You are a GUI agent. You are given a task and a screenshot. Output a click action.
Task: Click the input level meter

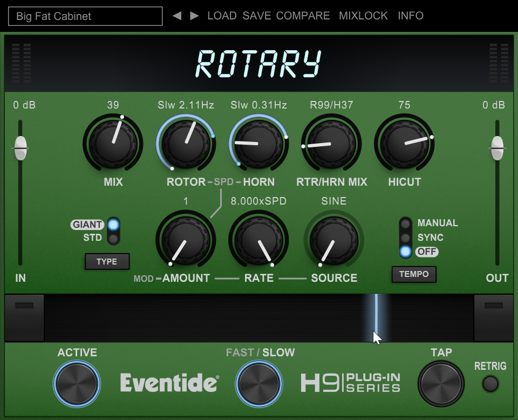tap(22, 63)
